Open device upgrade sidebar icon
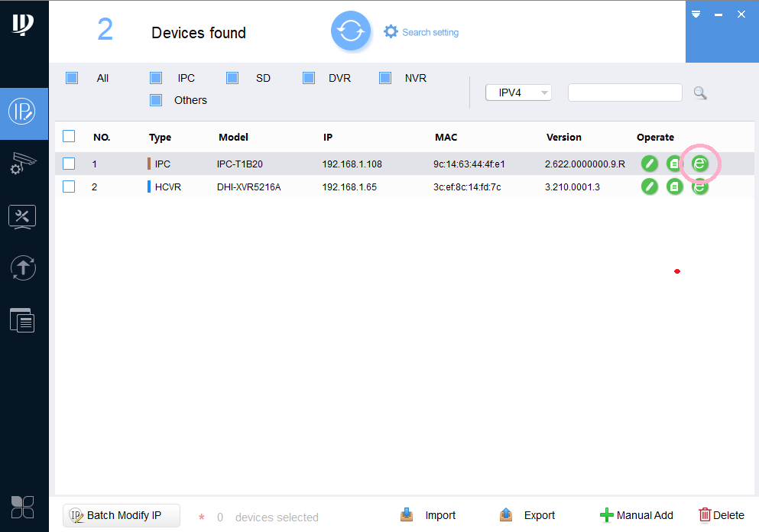This screenshot has width=759, height=532. pos(23,268)
